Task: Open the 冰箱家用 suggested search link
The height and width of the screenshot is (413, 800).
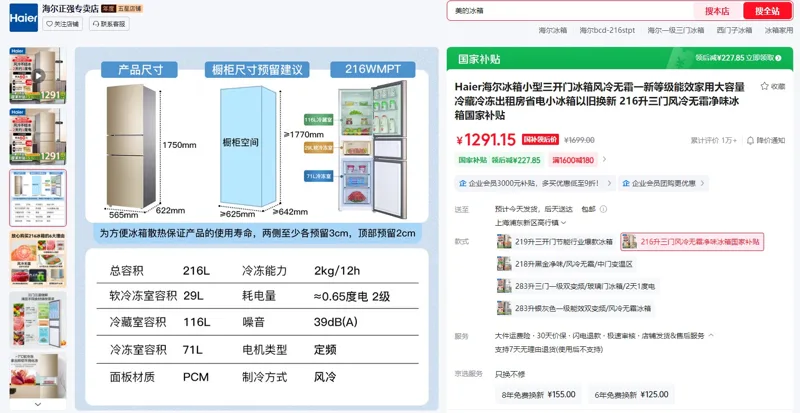Action: 779,30
